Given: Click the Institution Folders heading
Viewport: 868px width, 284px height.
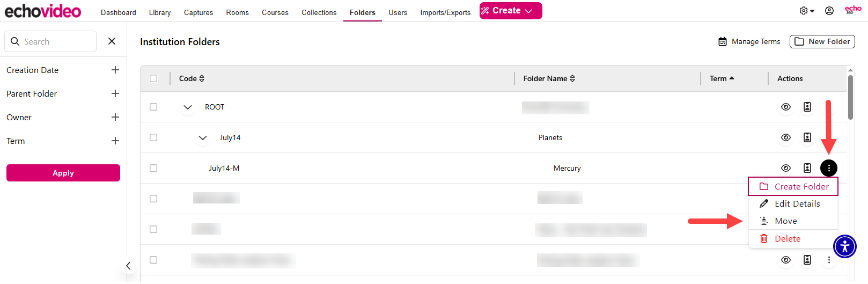Looking at the screenshot, I should point(180,42).
